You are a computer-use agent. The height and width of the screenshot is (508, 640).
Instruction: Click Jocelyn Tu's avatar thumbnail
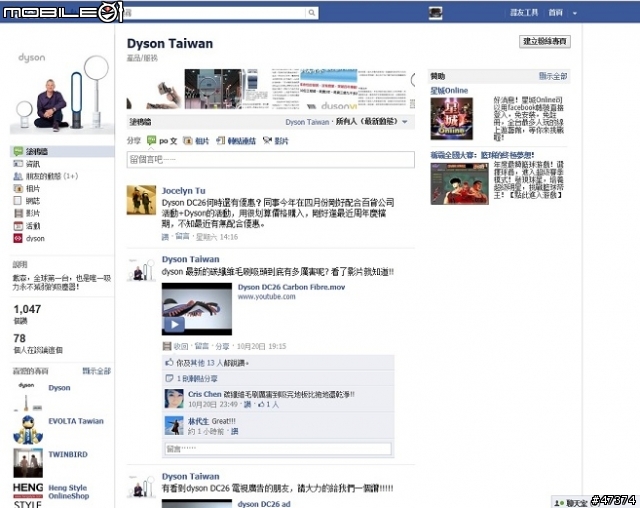141,200
